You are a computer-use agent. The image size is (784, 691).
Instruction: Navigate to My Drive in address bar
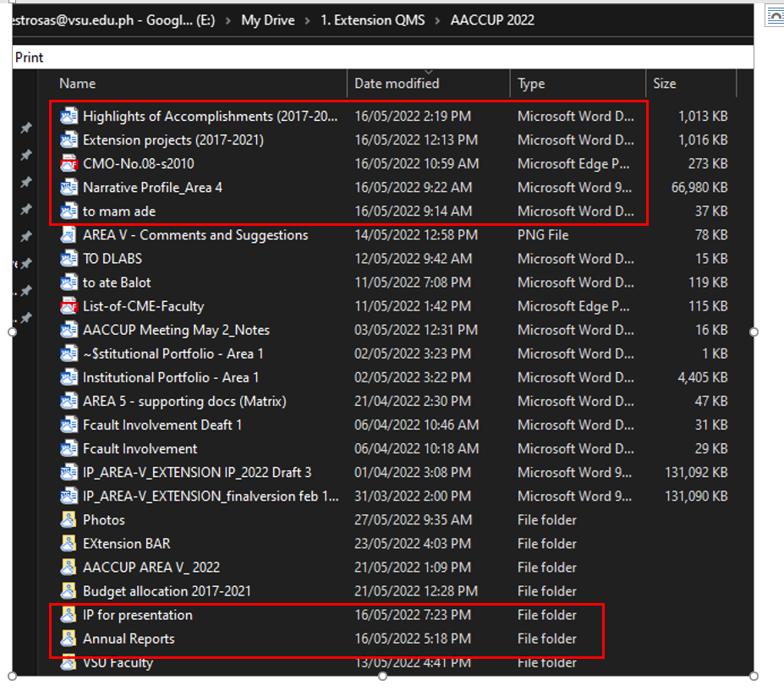click(x=268, y=20)
